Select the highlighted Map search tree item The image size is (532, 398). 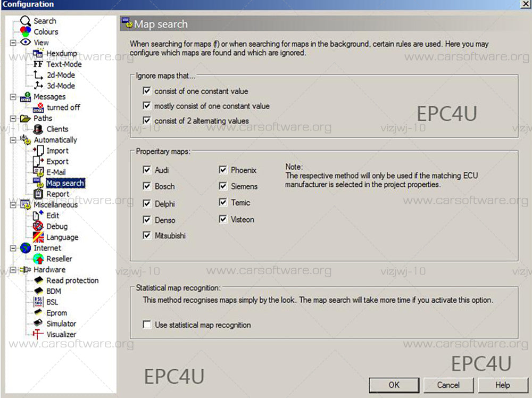(x=65, y=183)
